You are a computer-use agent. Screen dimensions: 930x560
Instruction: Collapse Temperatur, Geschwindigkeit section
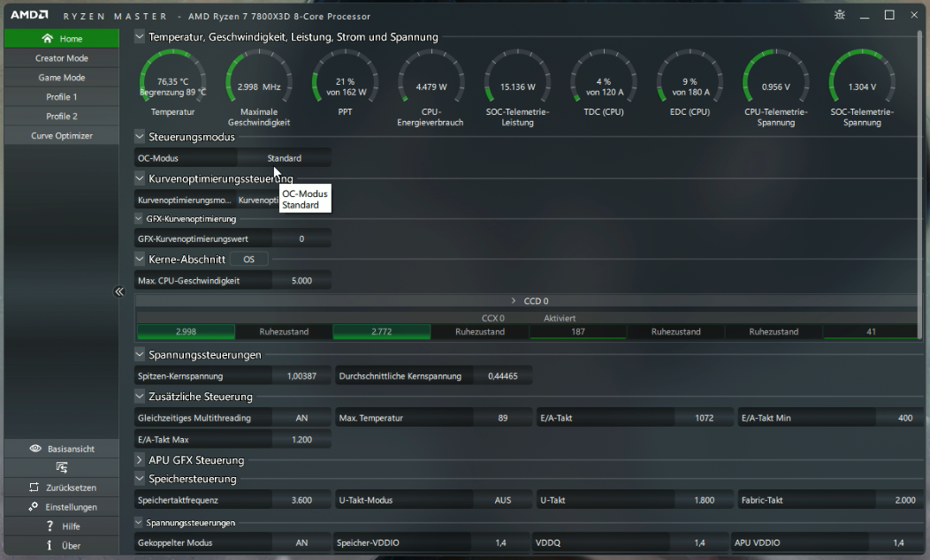(x=140, y=37)
